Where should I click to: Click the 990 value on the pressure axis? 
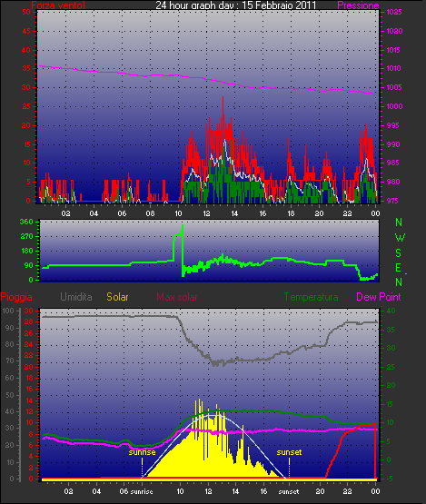(393, 144)
